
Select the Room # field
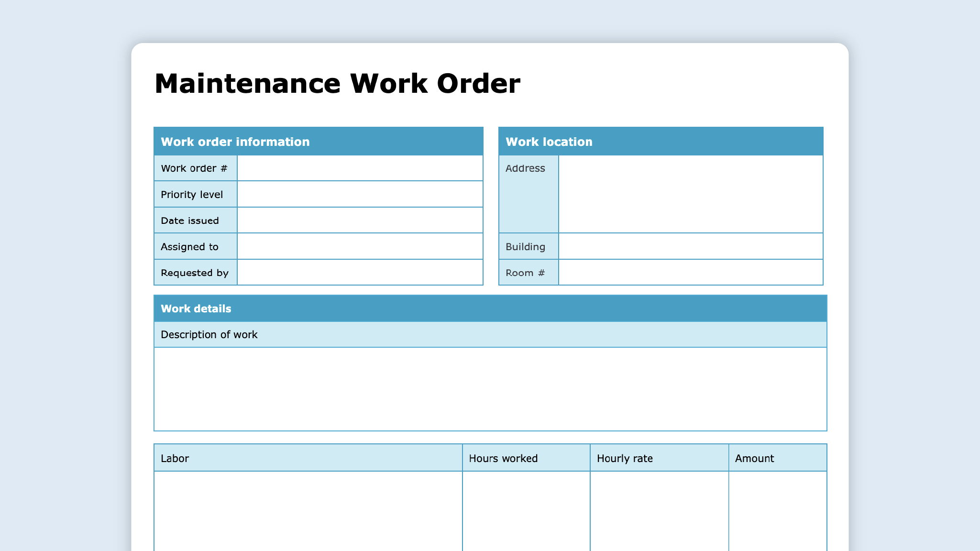(x=690, y=272)
